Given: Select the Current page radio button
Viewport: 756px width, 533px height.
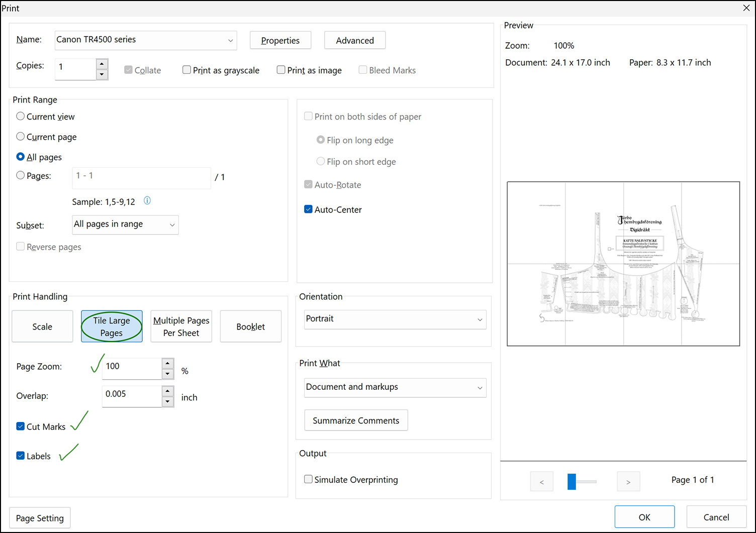Looking at the screenshot, I should [21, 137].
